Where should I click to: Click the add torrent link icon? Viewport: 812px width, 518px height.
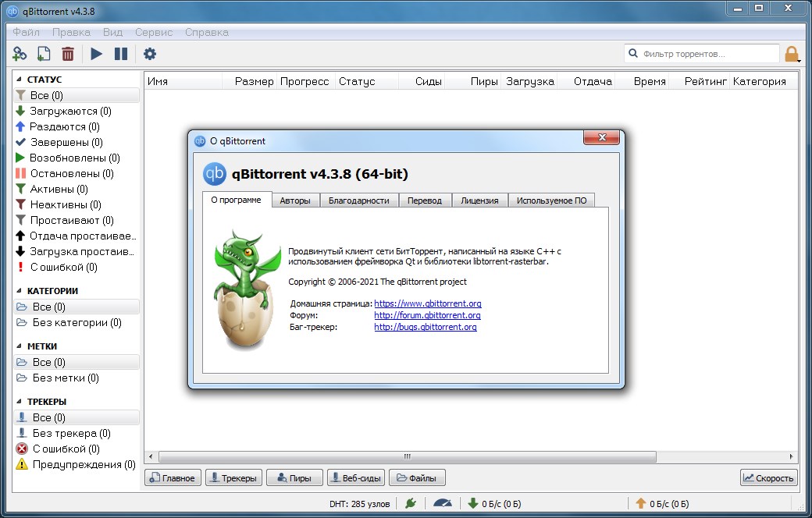point(20,54)
